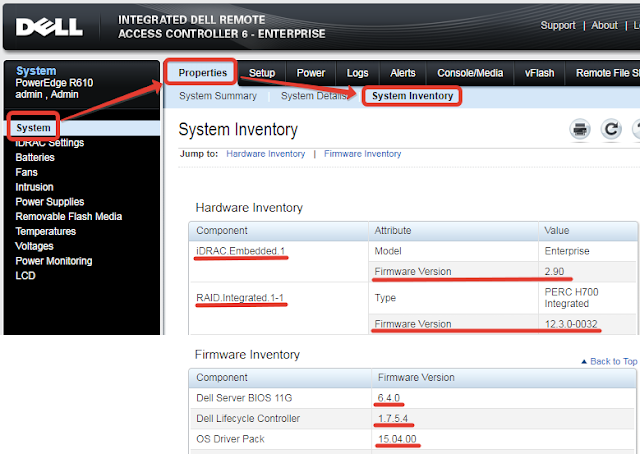
Task: Open Fans in the sidebar
Action: tap(27, 172)
